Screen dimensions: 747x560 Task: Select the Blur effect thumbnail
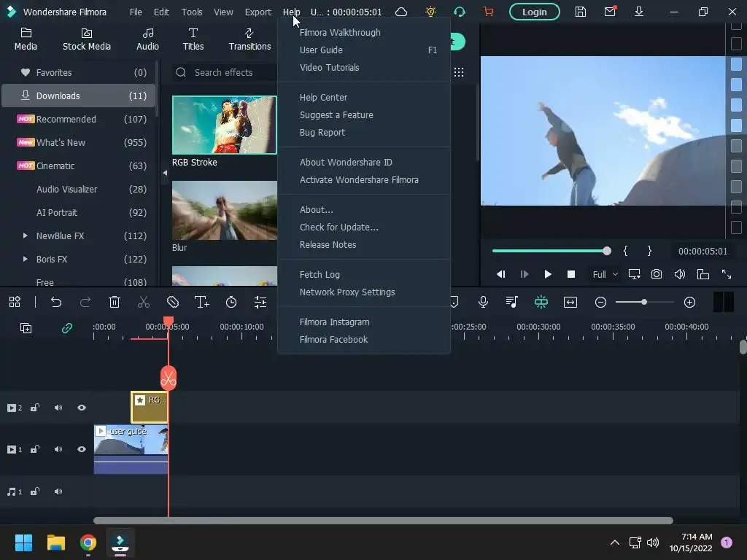pos(225,211)
